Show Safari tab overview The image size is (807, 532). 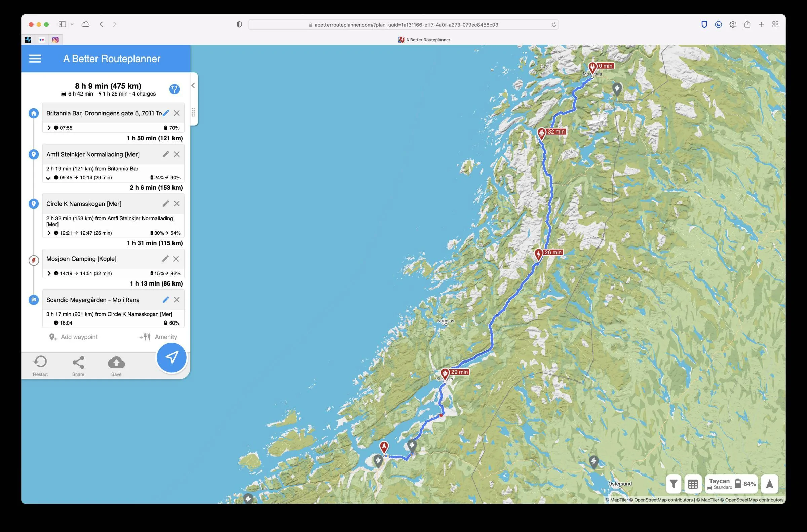(x=775, y=24)
